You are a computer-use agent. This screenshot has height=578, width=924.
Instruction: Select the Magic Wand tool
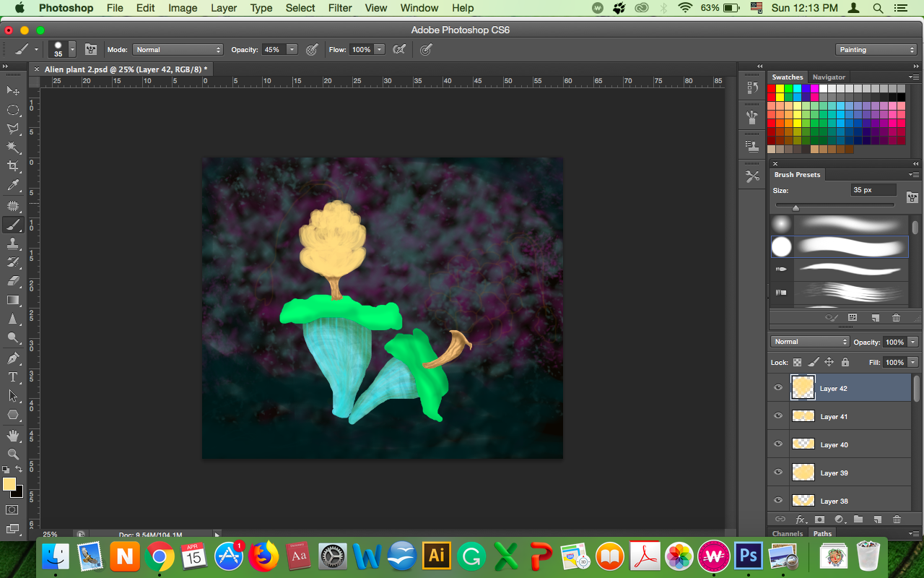(13, 147)
